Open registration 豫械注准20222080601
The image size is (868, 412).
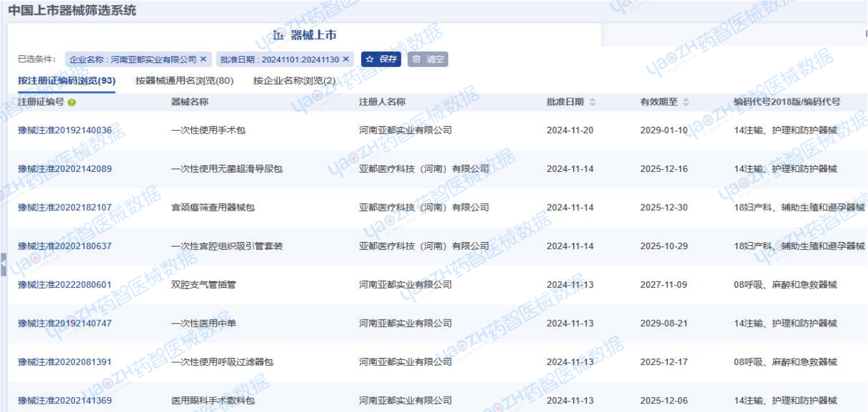click(x=64, y=284)
